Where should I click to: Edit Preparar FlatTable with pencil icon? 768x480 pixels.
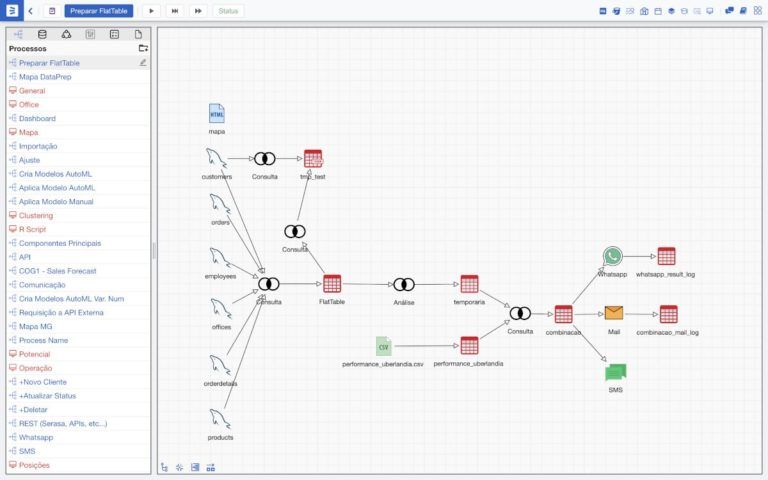pos(143,62)
